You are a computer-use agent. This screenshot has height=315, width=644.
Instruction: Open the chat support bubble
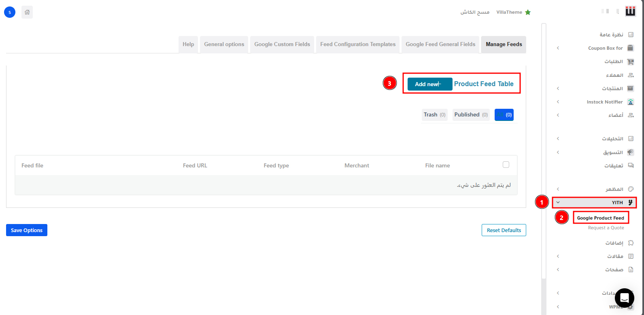click(x=624, y=298)
